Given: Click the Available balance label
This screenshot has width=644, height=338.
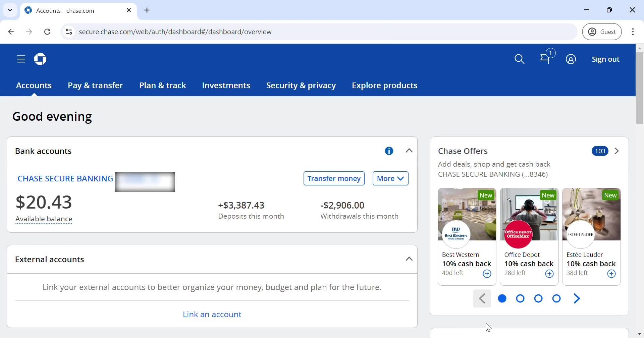Looking at the screenshot, I should pos(44,219).
